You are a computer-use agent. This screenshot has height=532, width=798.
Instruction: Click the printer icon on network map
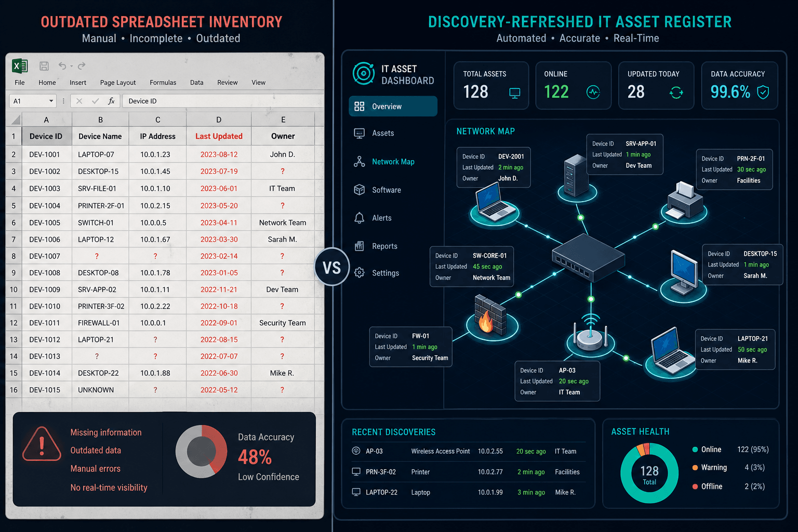(685, 201)
